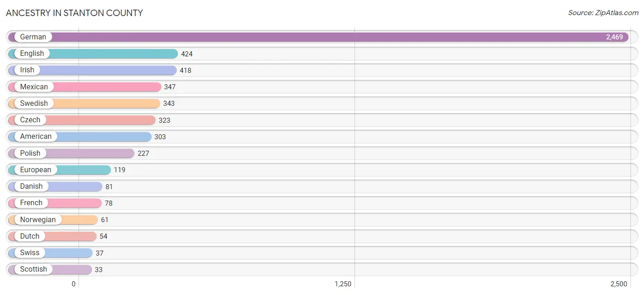Image resolution: width=644 pixels, height=295 pixels.
Task: Click the German ancestry bar
Action: [x=318, y=37]
